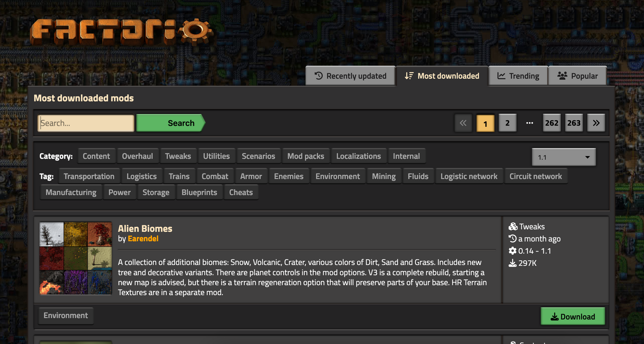Filter by Overhaul category
The width and height of the screenshot is (644, 344).
[137, 156]
